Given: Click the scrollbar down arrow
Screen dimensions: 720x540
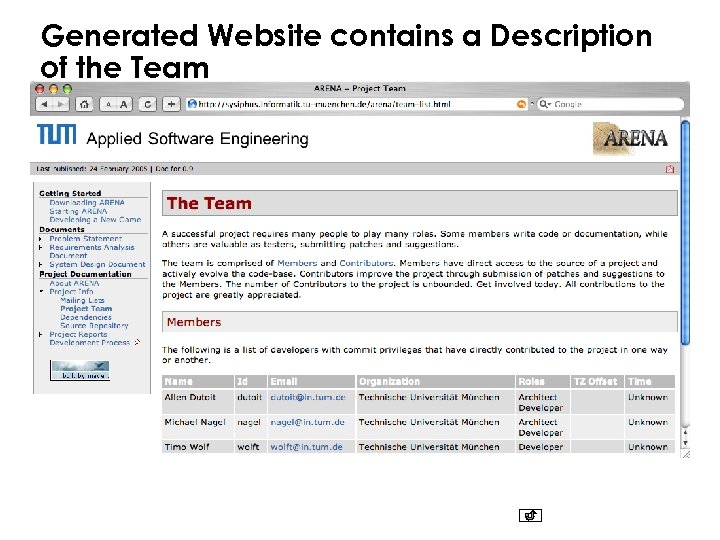Looking at the screenshot, I should pyautogui.click(x=685, y=443).
